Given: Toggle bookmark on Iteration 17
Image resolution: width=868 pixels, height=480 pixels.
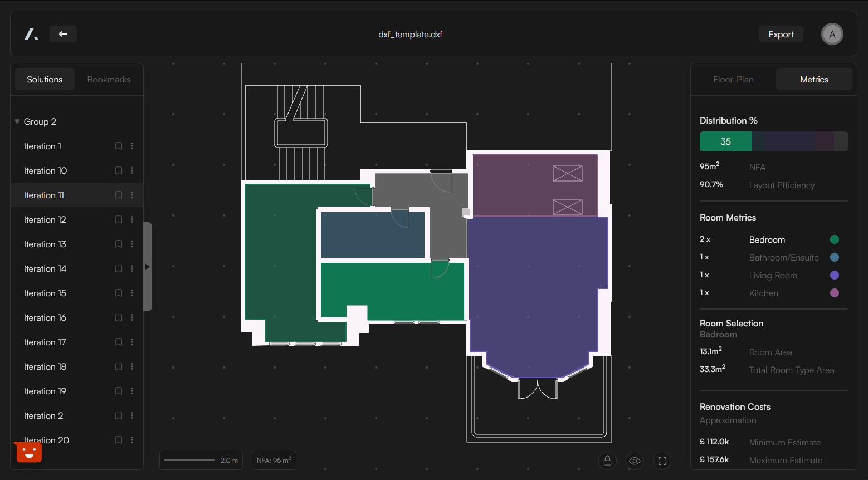Looking at the screenshot, I should 119,342.
